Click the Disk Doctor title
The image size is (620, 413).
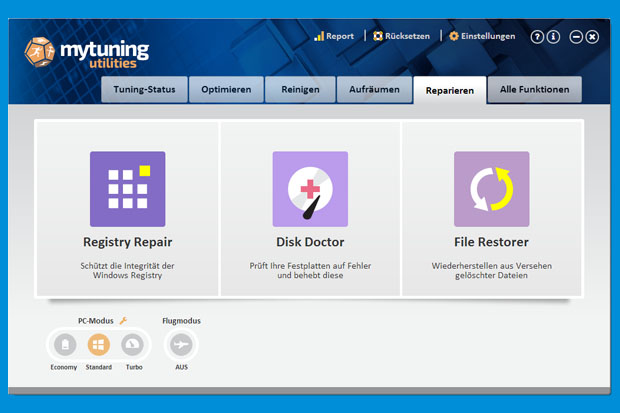pyautogui.click(x=310, y=242)
